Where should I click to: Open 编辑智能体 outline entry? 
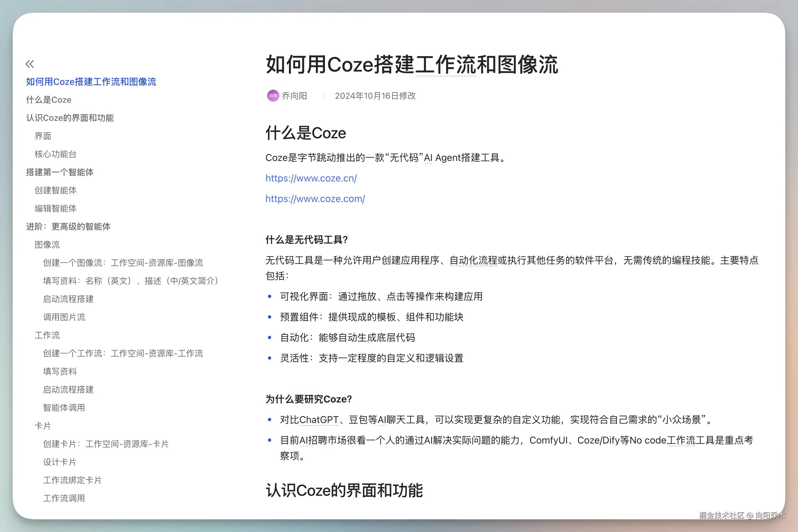(55, 208)
